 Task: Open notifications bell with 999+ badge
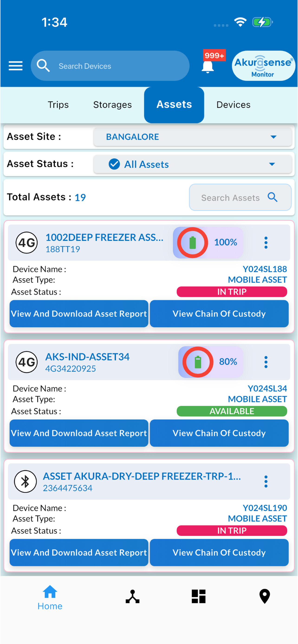click(x=208, y=67)
